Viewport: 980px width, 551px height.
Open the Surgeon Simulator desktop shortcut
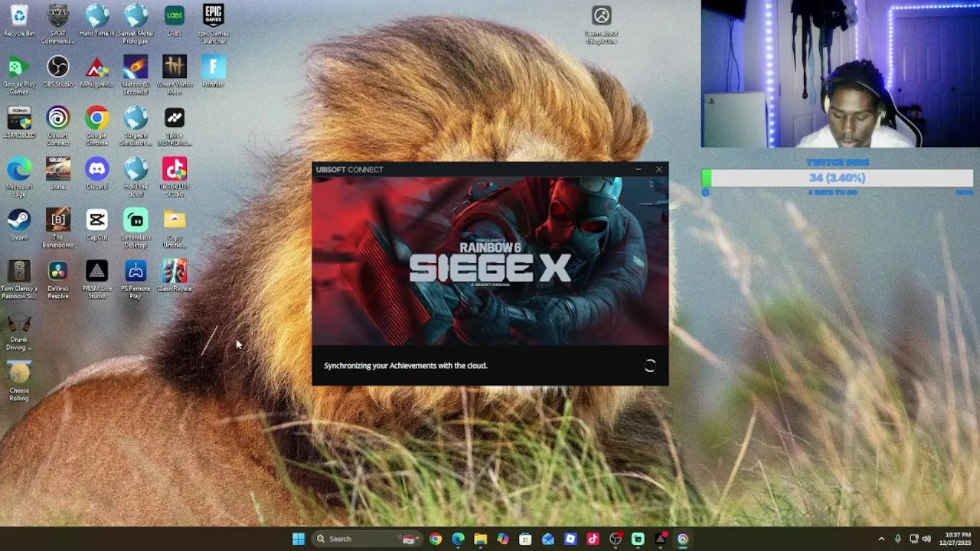point(136,126)
